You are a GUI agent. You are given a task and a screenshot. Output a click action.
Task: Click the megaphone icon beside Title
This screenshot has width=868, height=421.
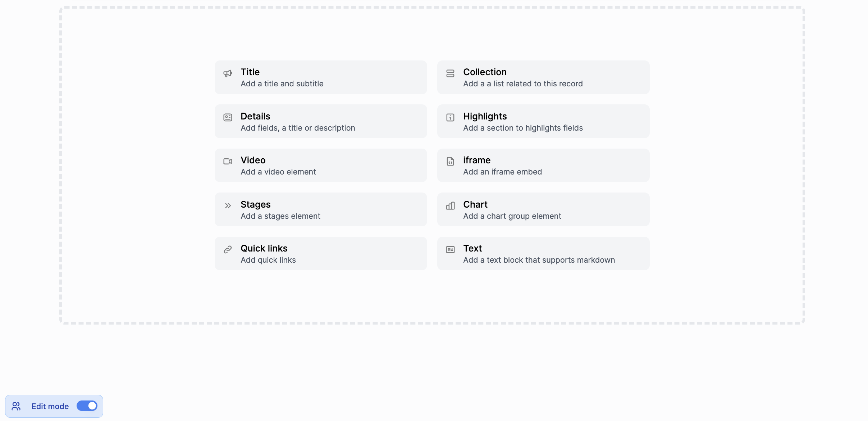point(228,73)
